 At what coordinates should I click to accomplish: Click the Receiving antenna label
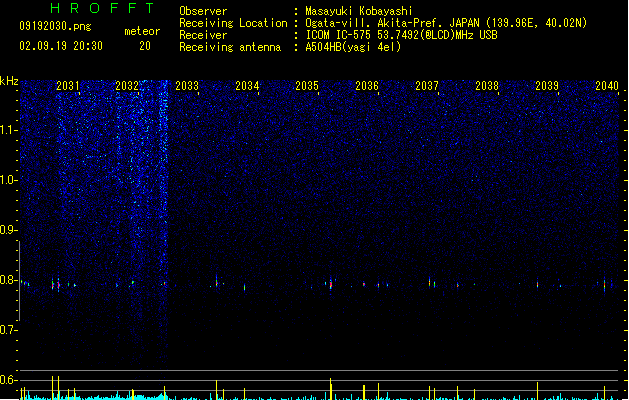click(230, 47)
